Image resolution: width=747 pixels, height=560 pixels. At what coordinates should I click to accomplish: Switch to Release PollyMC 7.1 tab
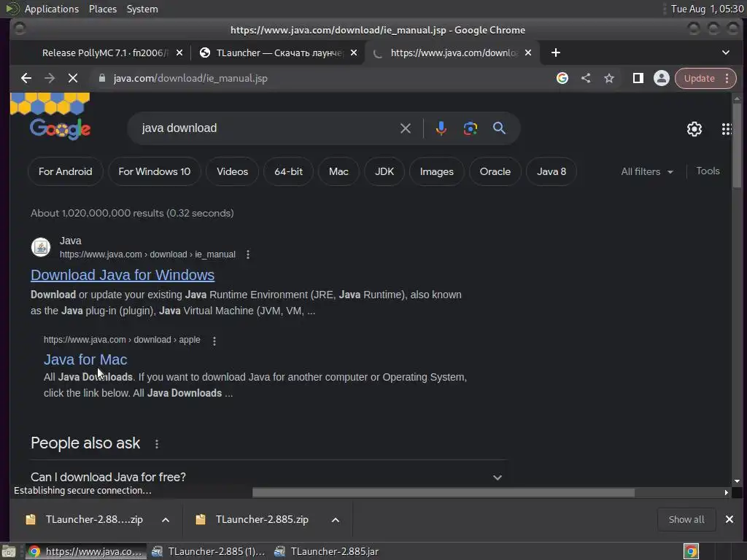(x=105, y=52)
